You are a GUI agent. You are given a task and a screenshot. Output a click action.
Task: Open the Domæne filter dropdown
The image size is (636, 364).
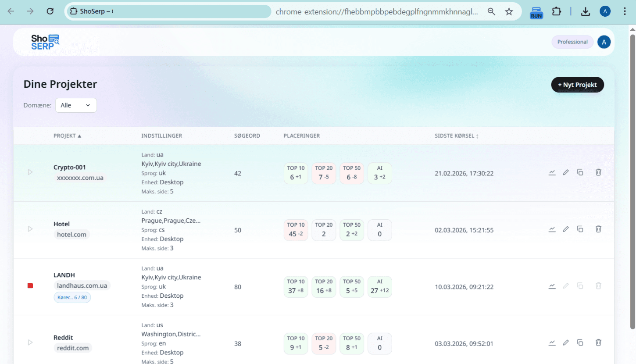tap(76, 105)
